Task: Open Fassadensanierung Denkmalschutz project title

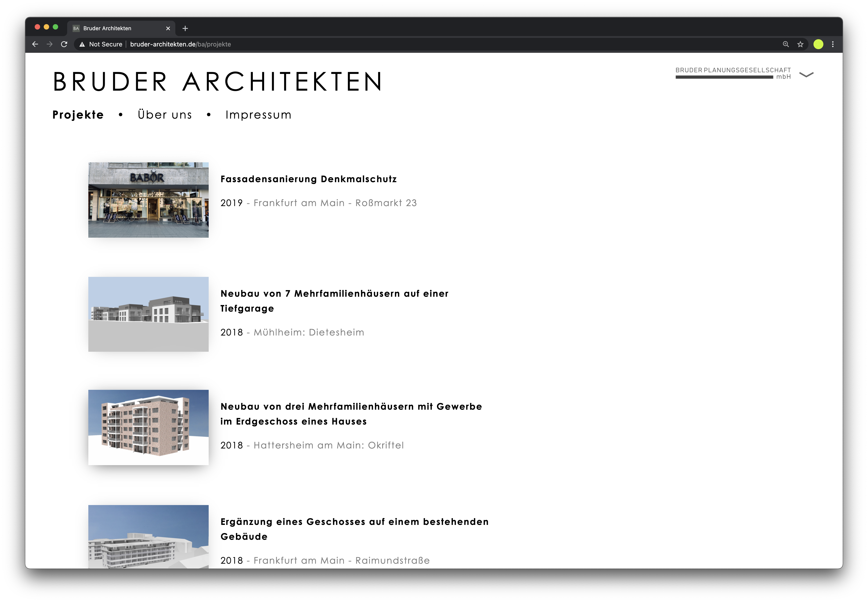Action: click(308, 179)
